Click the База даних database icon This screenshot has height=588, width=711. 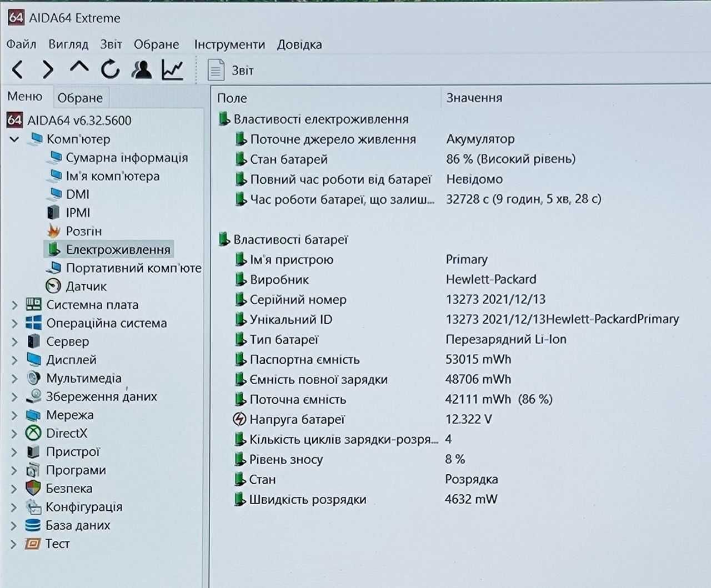[33, 525]
